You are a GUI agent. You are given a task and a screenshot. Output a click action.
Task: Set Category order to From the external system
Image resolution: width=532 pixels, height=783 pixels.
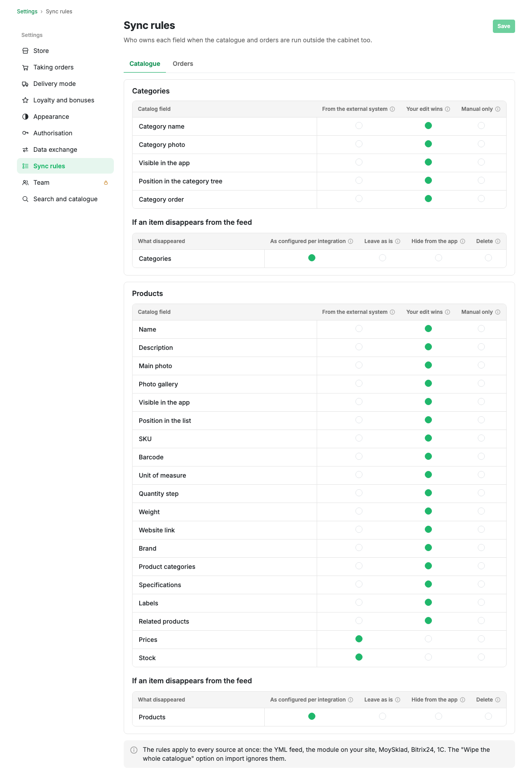[x=359, y=199]
